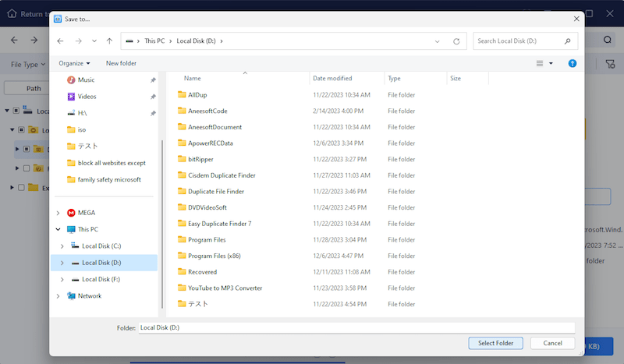Image resolution: width=624 pixels, height=364 pixels.
Task: Open family safety microsoft folder
Action: pyautogui.click(x=105, y=179)
